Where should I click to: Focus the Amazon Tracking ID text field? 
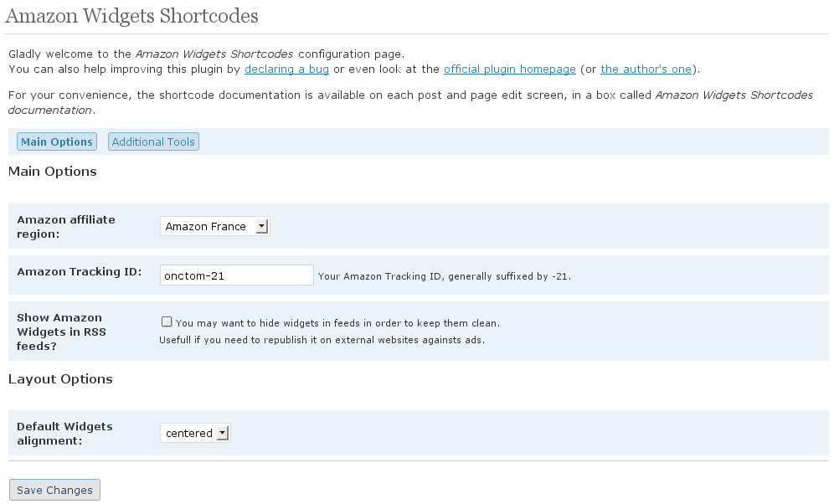236,275
